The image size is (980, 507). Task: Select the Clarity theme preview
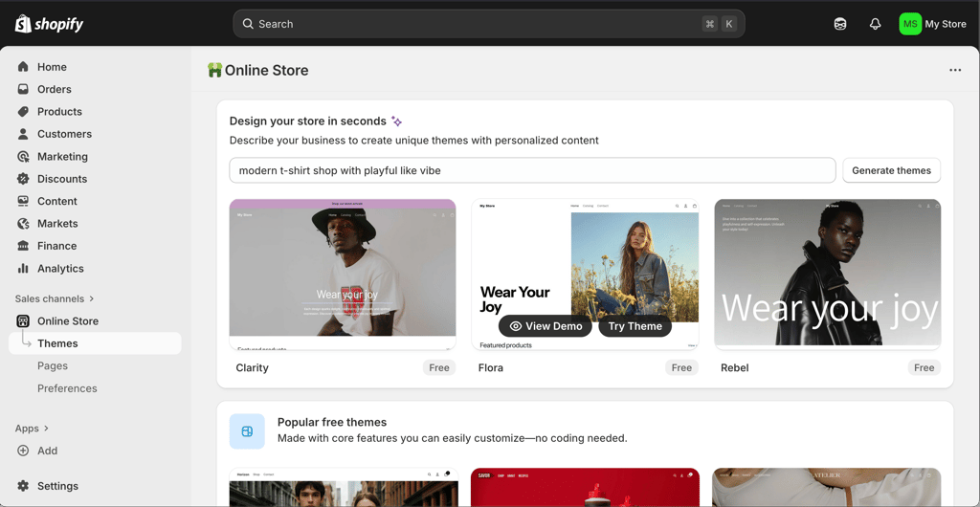click(343, 275)
